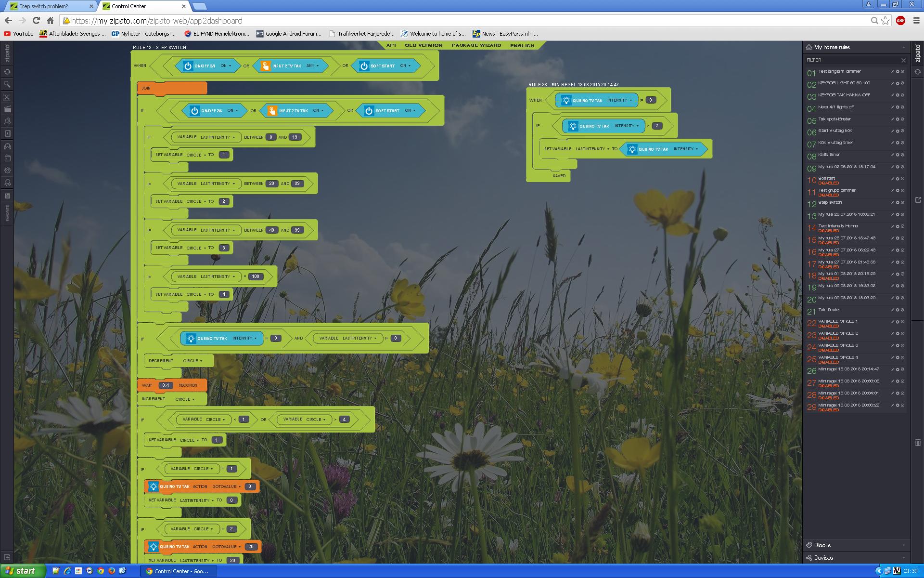Screen dimensions: 924x578
Task: Click the trash bin icon on right edge
Action: pyautogui.click(x=918, y=442)
